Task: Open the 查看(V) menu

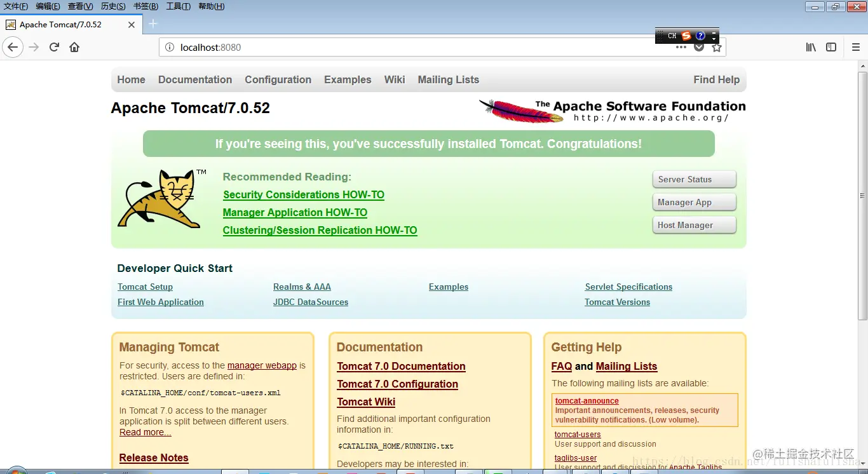Action: 80,6
